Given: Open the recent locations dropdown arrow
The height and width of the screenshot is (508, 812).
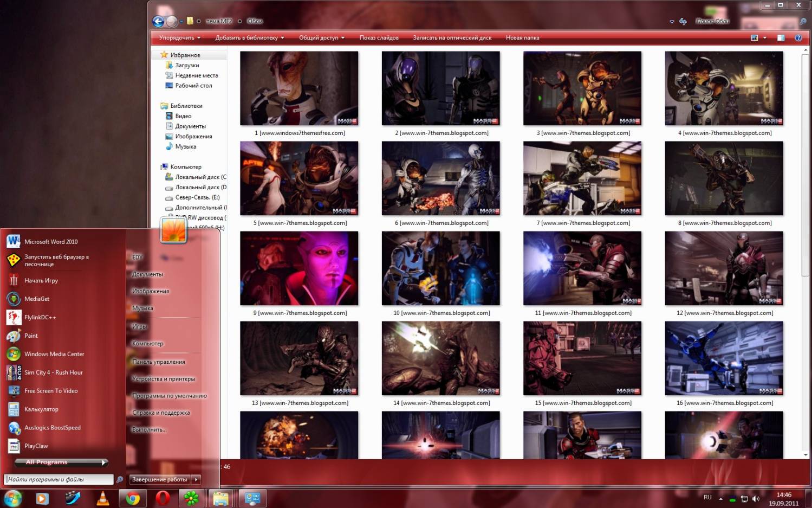Looking at the screenshot, I should (x=181, y=22).
